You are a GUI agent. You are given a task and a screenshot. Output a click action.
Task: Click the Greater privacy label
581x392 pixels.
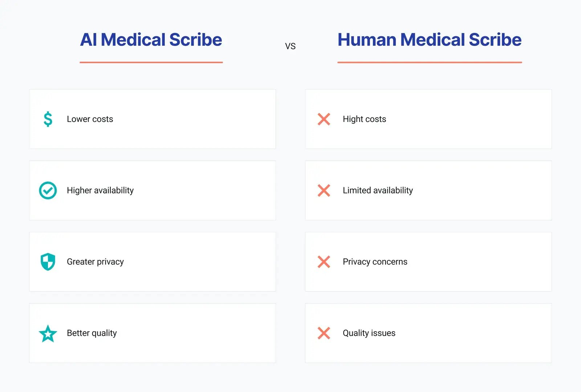point(95,262)
